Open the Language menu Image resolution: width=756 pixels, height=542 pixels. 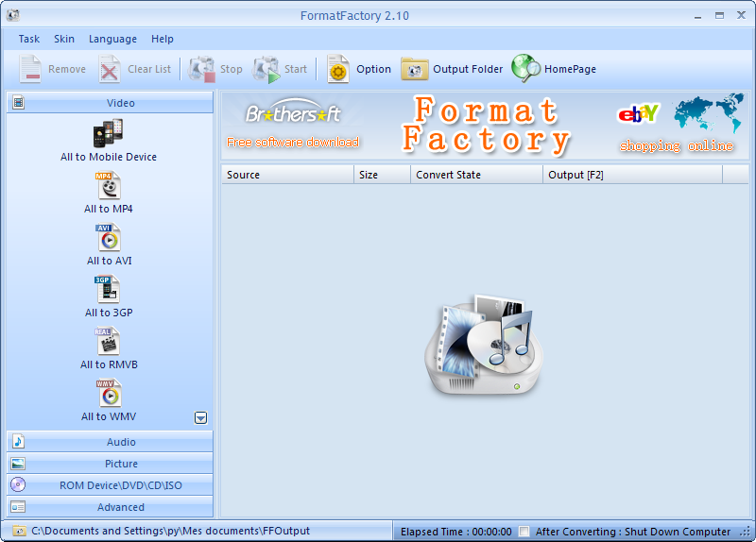[112, 39]
